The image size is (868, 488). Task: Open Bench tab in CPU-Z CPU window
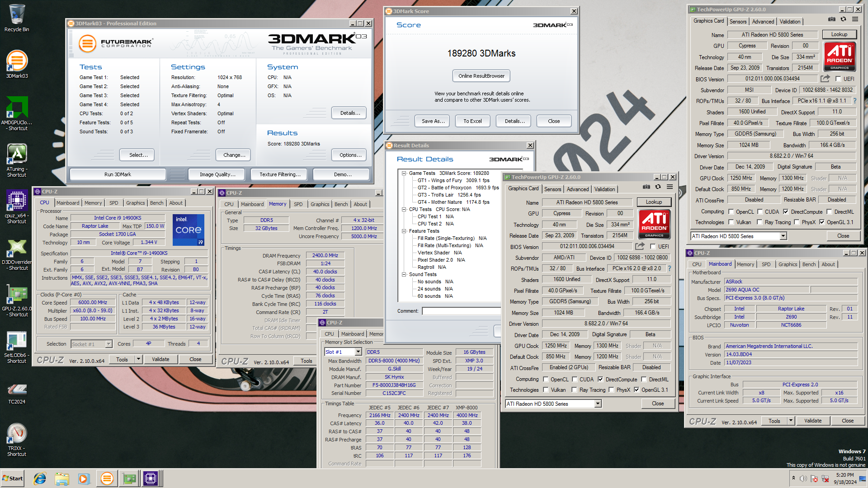pos(156,203)
